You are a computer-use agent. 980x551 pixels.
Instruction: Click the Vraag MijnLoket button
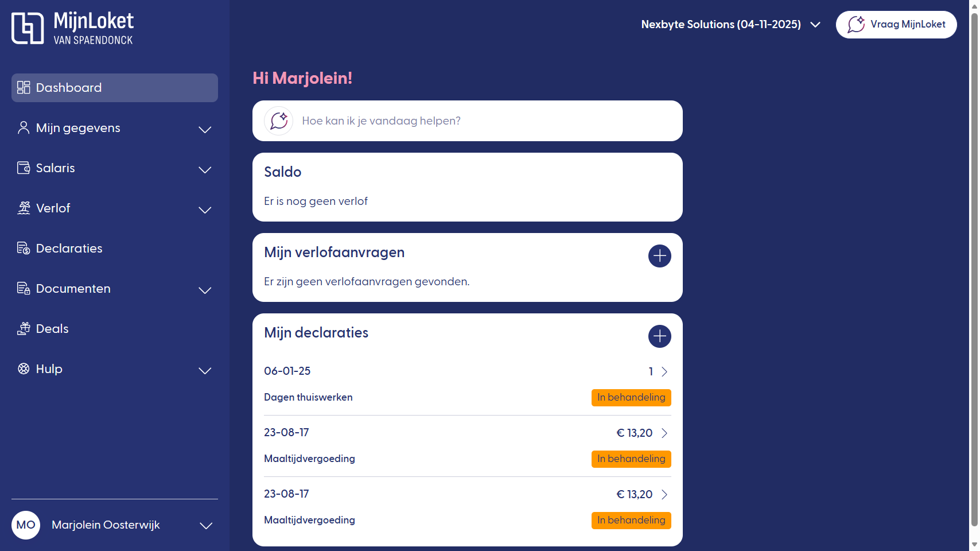[x=896, y=25]
